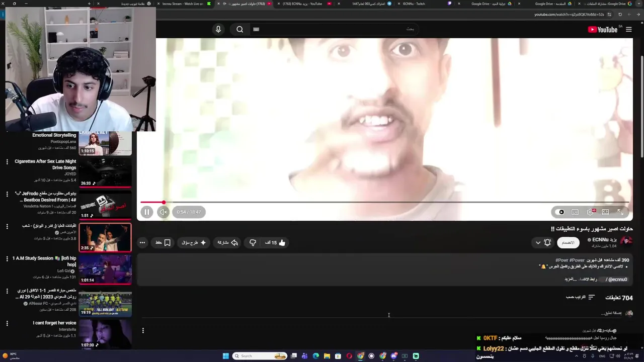Viewport: 644px width, 362px height.
Task: Click the white Join membership button
Action: point(568,242)
